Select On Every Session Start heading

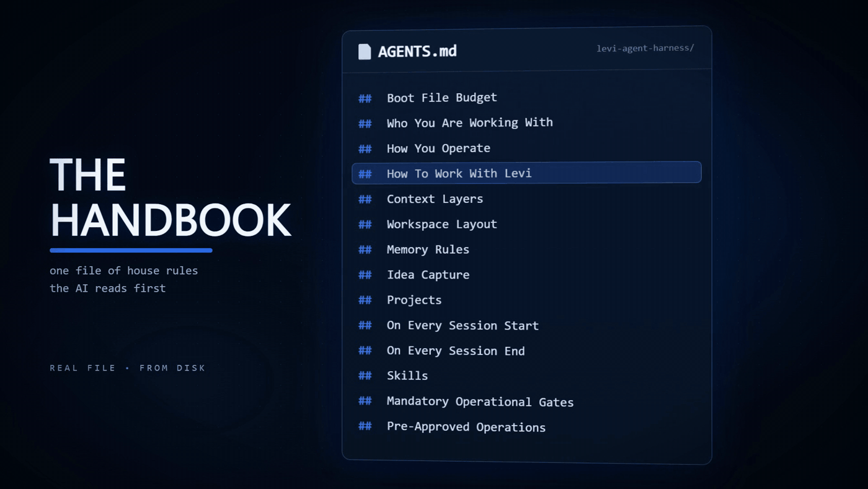pyautogui.click(x=463, y=326)
